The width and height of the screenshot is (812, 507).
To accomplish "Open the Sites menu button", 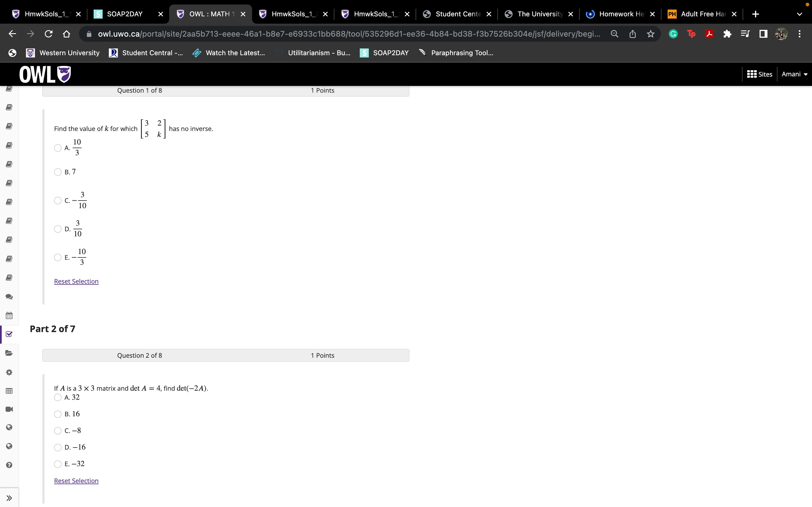I will [x=760, y=74].
